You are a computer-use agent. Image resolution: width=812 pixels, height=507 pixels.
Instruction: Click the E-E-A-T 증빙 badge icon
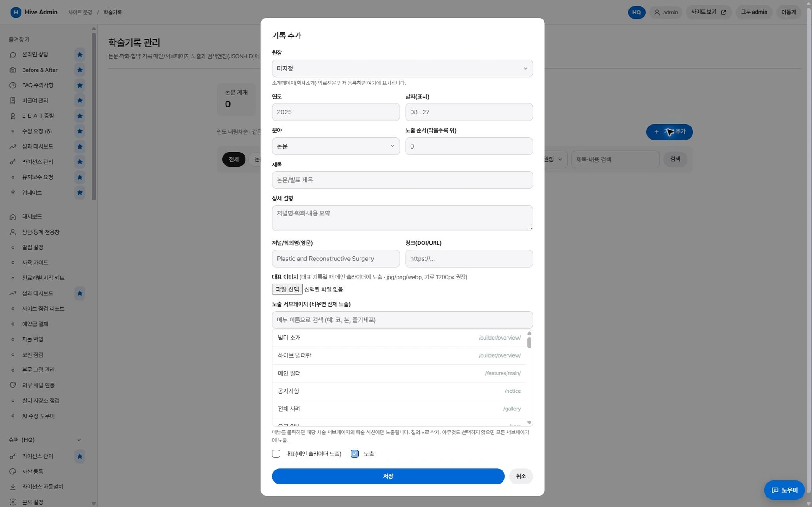(13, 116)
